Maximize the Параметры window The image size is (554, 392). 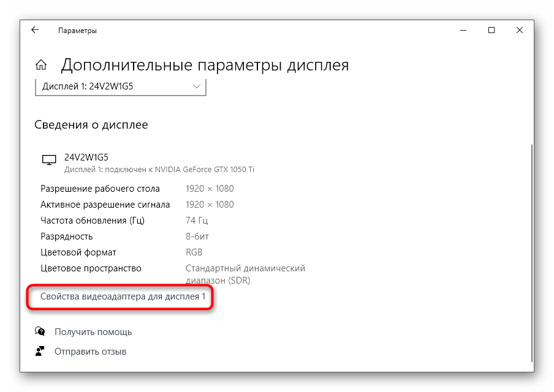(x=491, y=30)
